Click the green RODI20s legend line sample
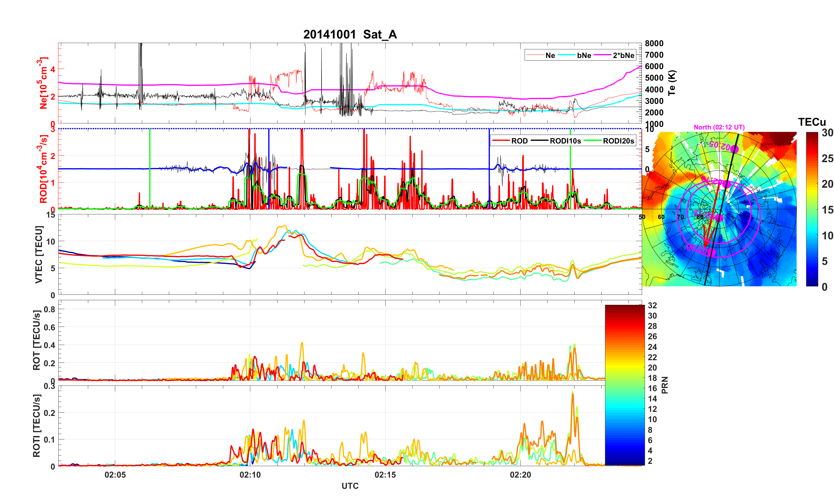 [x=593, y=141]
